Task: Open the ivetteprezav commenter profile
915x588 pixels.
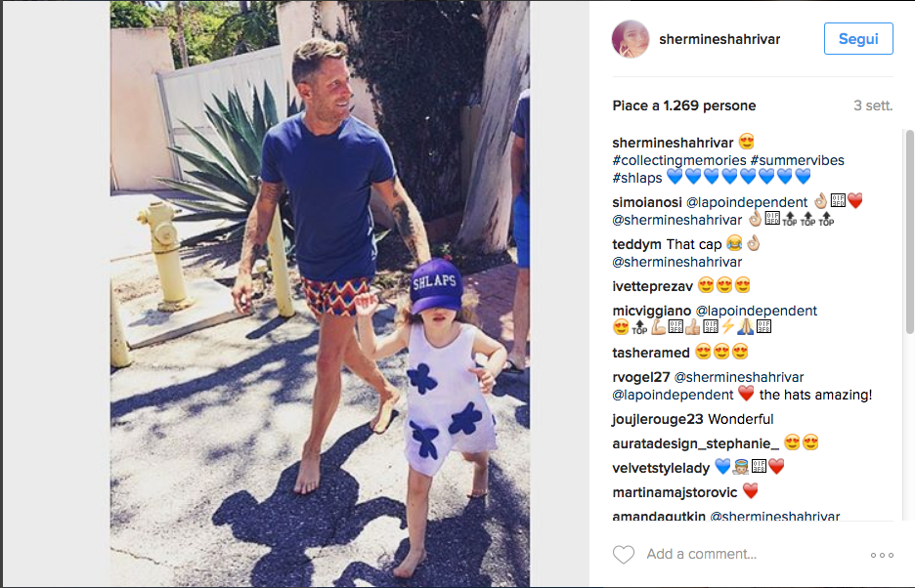Action: [x=652, y=286]
